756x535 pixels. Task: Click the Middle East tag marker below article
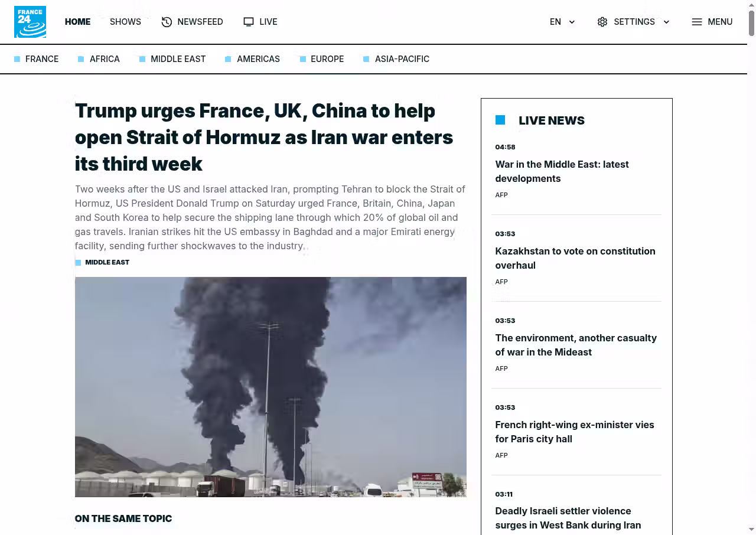(78, 263)
